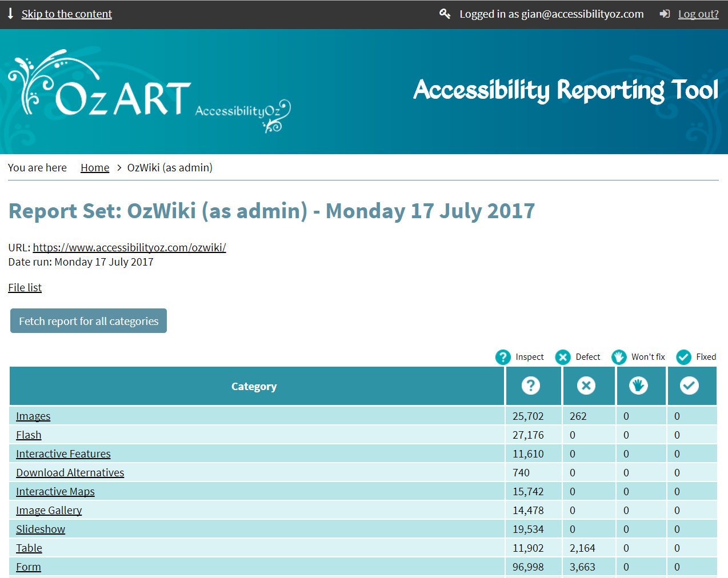Click the Accessibility Reporting Tool banner title
The height and width of the screenshot is (578, 728).
(566, 90)
